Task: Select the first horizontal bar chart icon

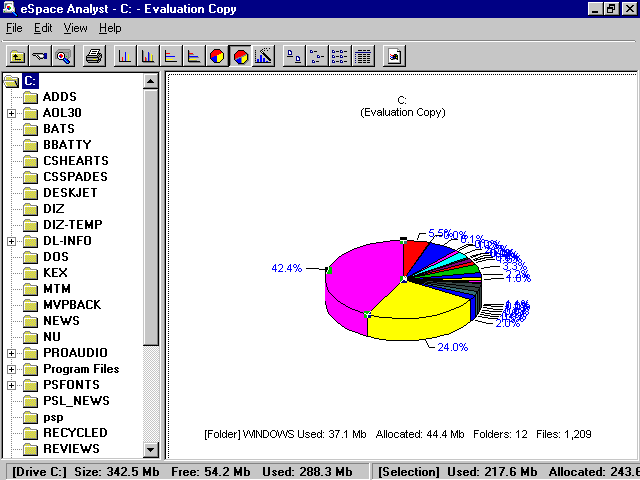Action: point(171,56)
